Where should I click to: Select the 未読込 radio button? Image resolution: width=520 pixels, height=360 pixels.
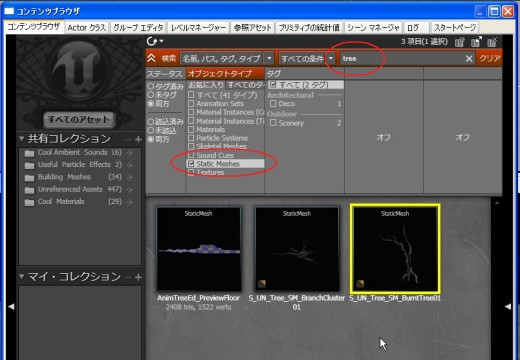point(151,130)
